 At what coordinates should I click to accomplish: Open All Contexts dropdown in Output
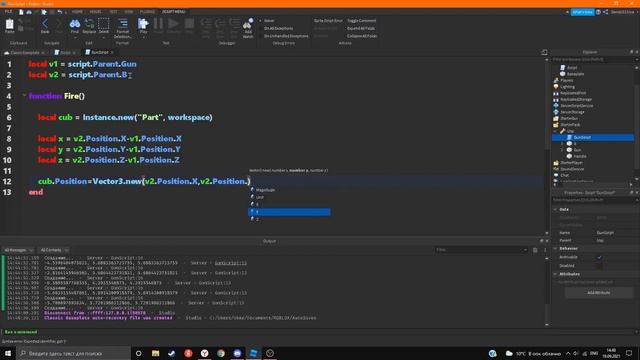pyautogui.click(x=53, y=250)
